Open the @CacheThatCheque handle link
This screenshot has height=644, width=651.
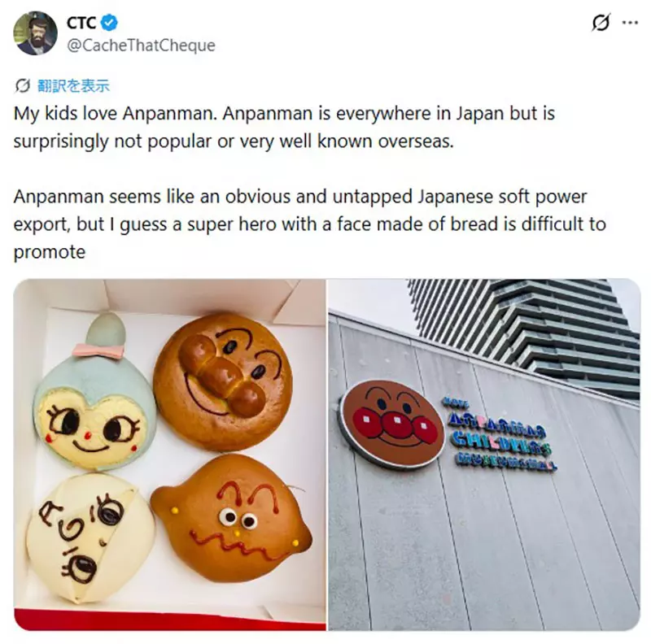(x=141, y=46)
